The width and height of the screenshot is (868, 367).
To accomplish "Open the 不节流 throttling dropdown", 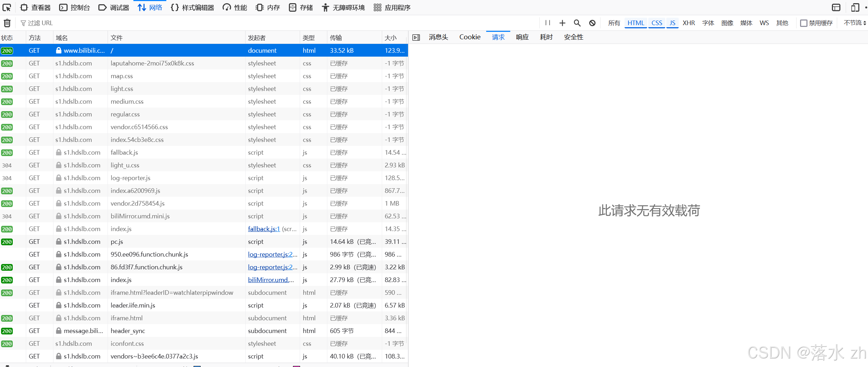I will [855, 23].
